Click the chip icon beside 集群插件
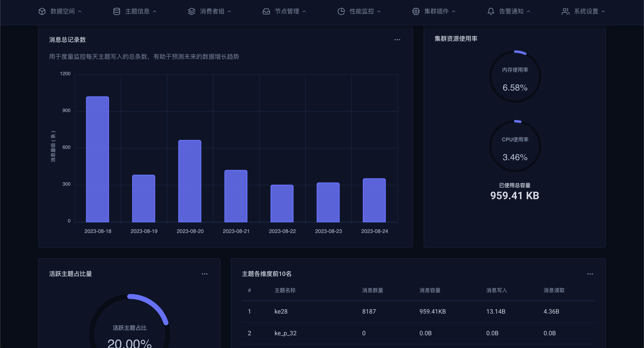Screen dimensions: 644x348 point(416,11)
